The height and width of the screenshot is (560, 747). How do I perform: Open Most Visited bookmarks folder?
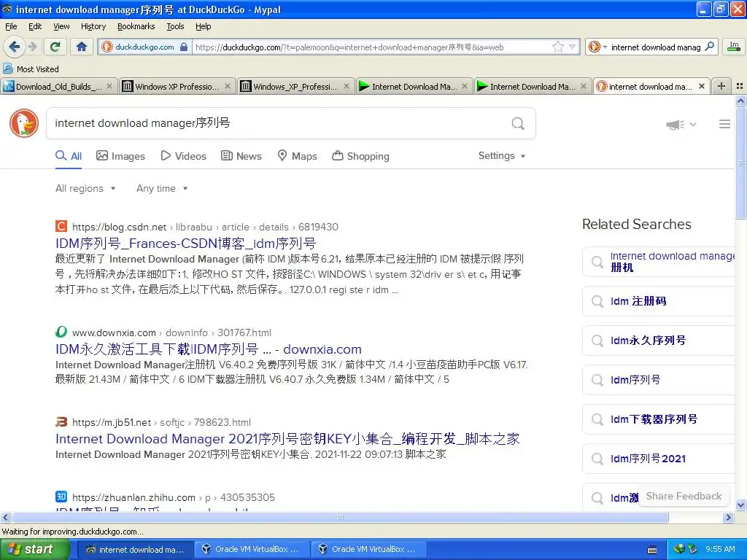[x=31, y=69]
